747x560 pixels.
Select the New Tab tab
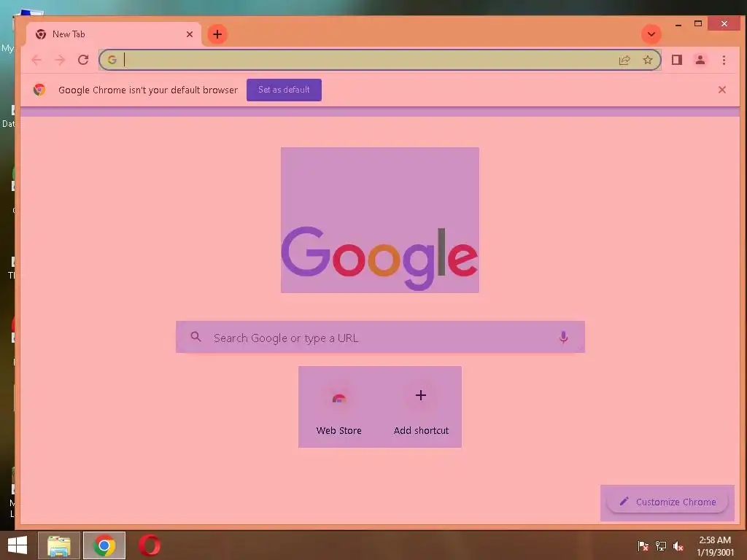click(x=114, y=34)
